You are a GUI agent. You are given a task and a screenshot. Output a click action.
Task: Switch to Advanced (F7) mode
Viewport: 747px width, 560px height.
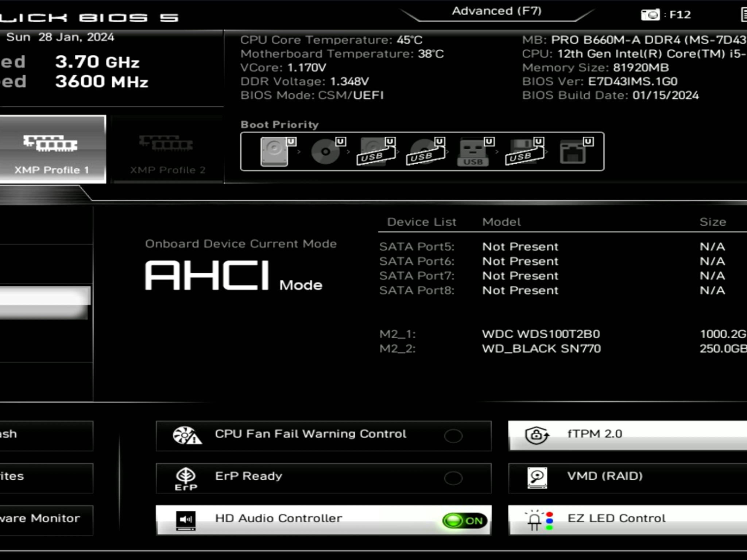pos(497,11)
